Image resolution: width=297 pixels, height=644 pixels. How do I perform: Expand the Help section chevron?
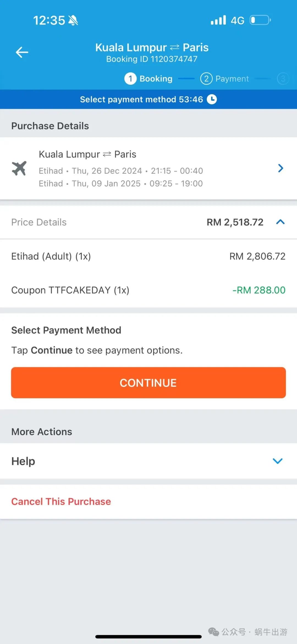coord(277,461)
